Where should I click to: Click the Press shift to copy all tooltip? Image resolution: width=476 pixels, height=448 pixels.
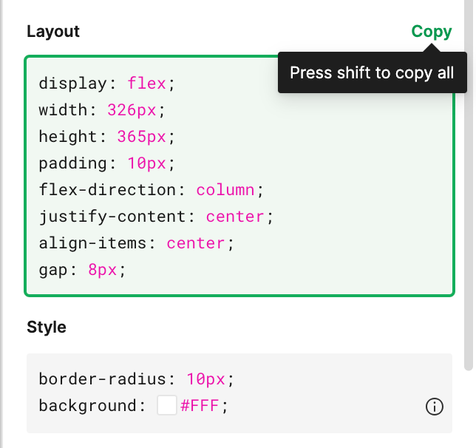[373, 72]
